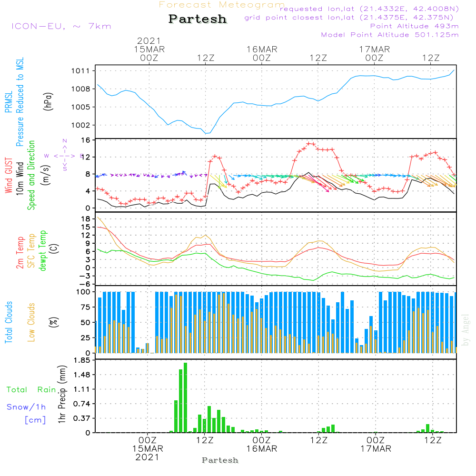Click the '75' cloud percentage tick
The height and width of the screenshot is (476, 476).
[x=85, y=307]
